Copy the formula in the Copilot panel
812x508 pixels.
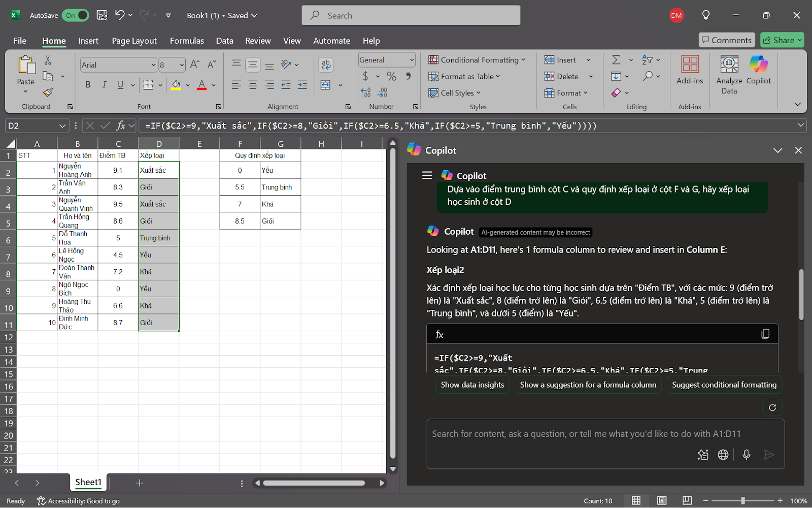765,334
